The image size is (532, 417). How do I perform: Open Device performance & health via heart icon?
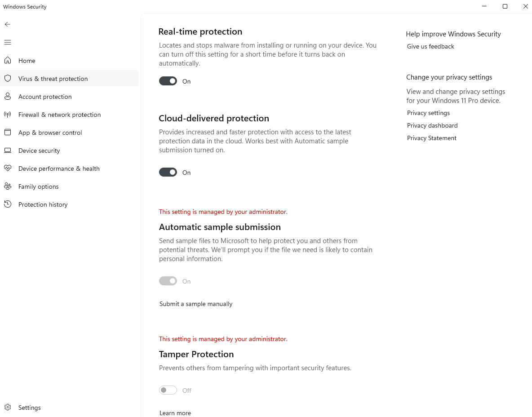pyautogui.click(x=8, y=168)
